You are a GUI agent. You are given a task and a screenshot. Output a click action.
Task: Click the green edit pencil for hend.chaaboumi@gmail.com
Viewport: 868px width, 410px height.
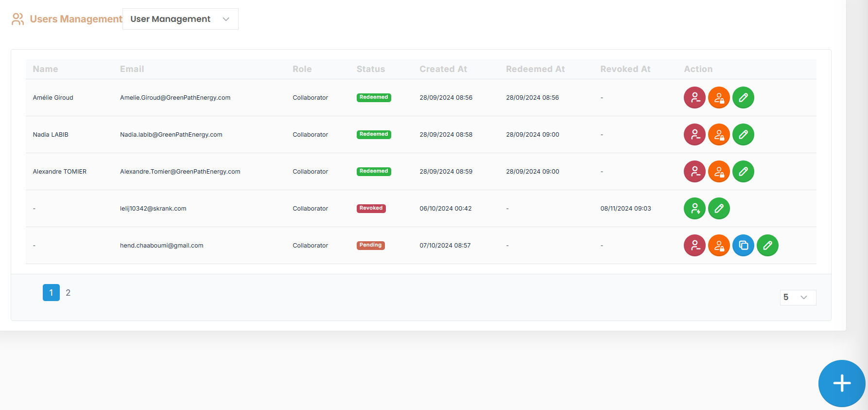(x=767, y=246)
